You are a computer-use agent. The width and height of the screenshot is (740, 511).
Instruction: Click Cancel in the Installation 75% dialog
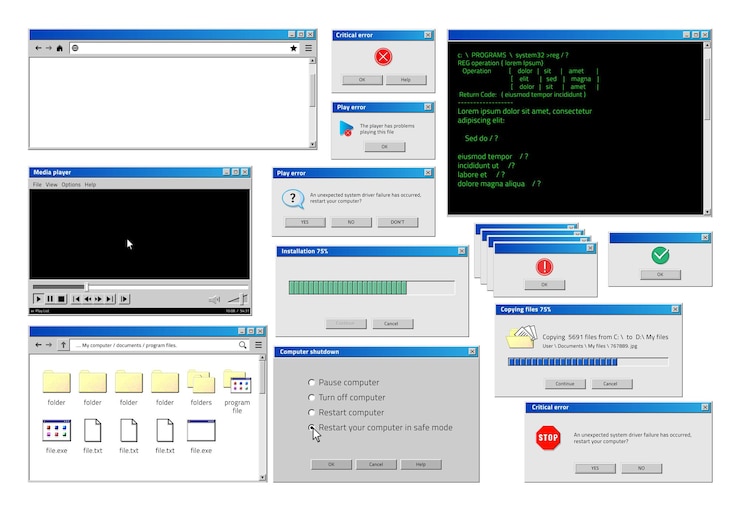click(x=393, y=324)
